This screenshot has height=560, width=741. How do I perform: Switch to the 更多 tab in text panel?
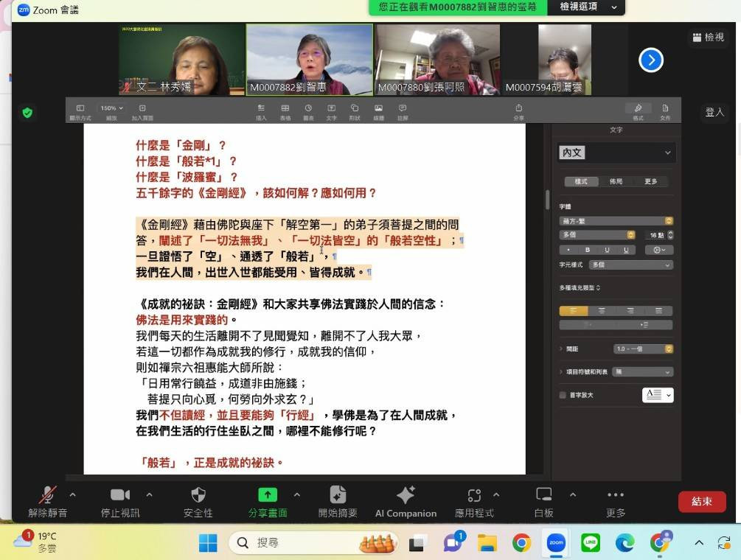(650, 181)
